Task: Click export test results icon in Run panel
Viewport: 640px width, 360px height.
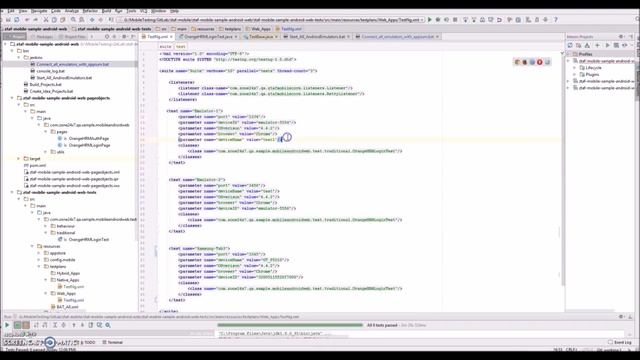Action: 91,325
